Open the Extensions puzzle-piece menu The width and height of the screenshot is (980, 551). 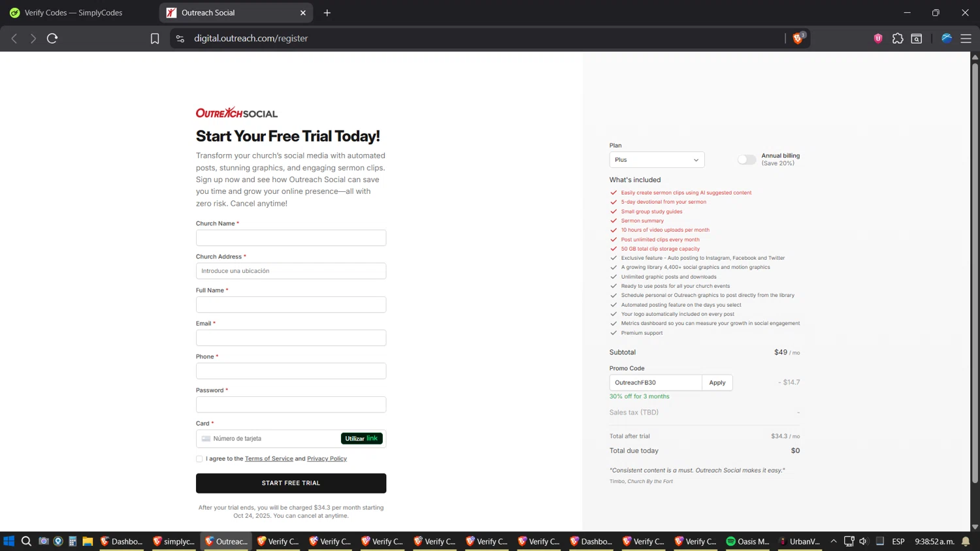(898, 39)
